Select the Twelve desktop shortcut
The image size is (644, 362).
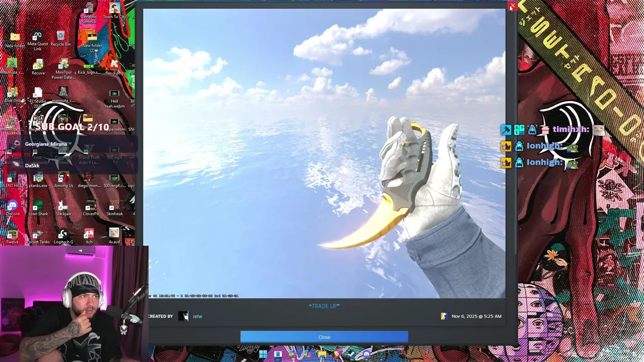(x=13, y=236)
